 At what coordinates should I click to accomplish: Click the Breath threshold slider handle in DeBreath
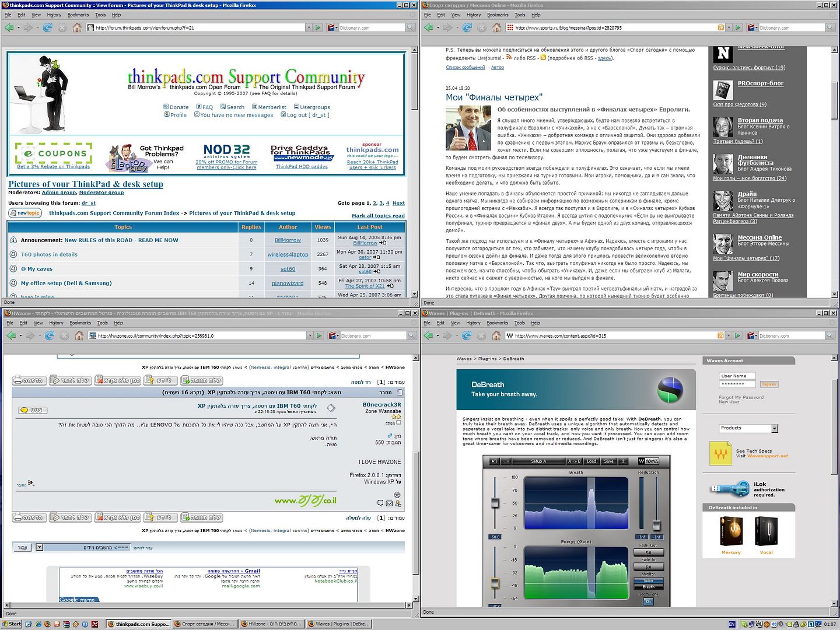[x=495, y=503]
